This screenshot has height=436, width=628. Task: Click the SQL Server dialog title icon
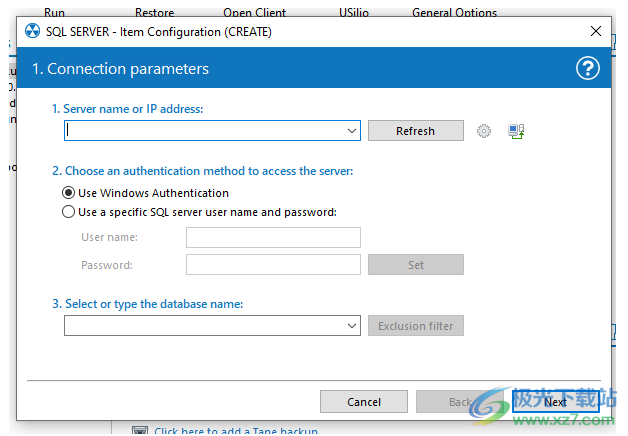tap(32, 31)
